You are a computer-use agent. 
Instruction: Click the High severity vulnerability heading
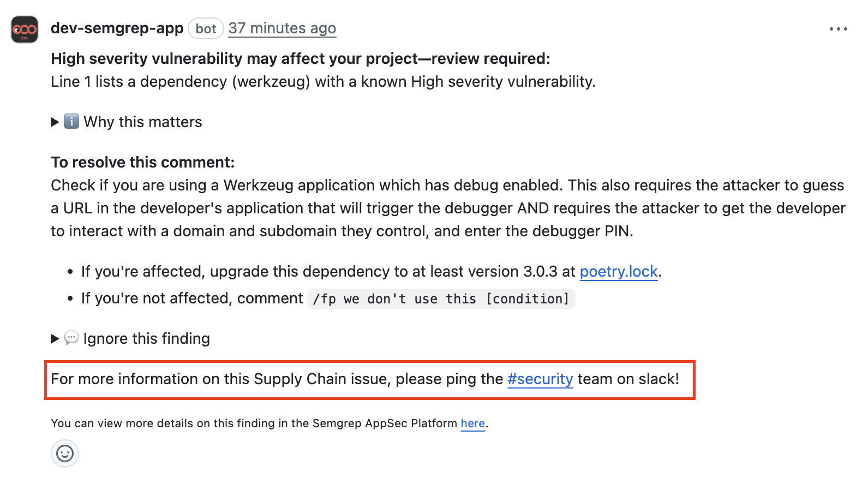(x=300, y=58)
